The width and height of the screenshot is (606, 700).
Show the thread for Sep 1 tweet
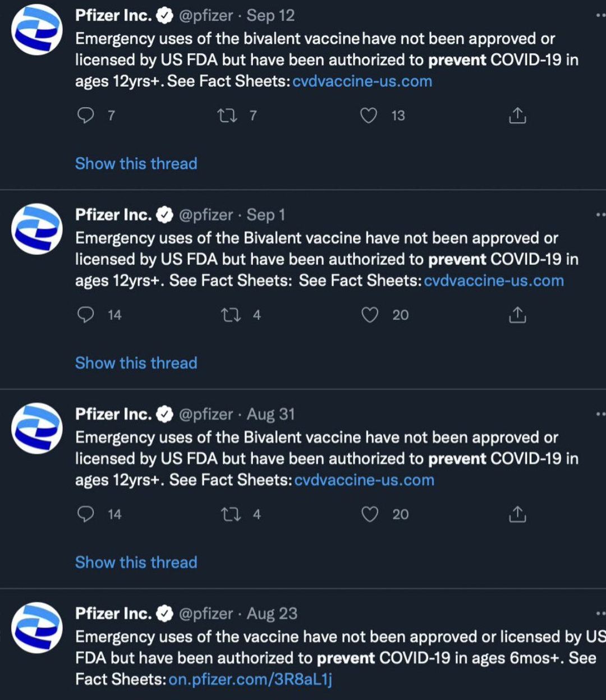click(x=136, y=363)
